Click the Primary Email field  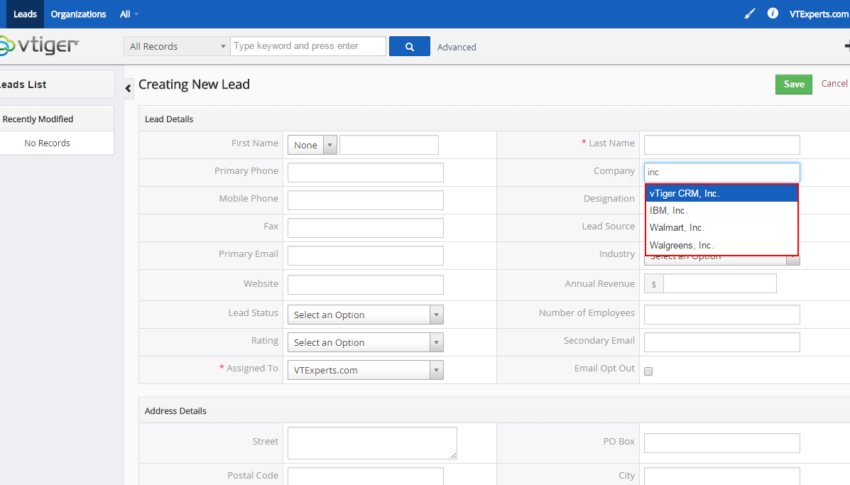365,256
